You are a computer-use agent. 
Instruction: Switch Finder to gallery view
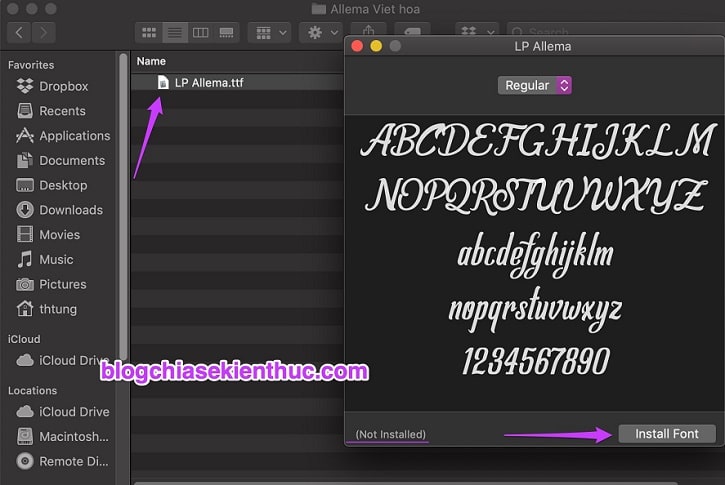tap(226, 32)
